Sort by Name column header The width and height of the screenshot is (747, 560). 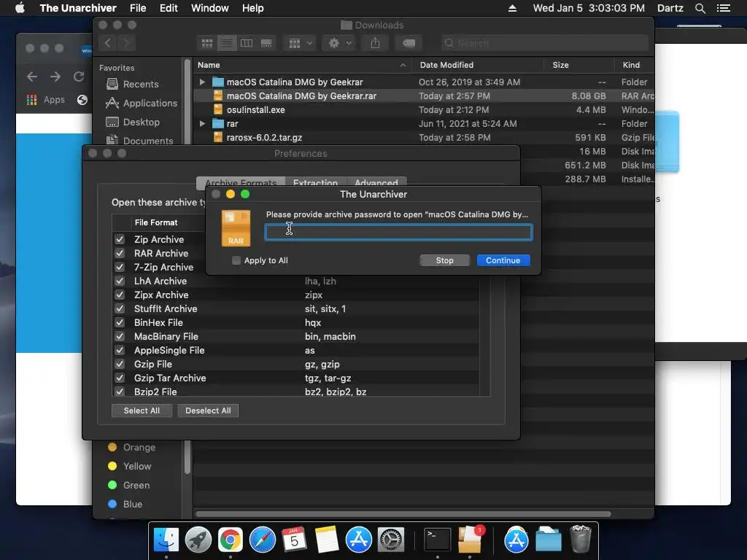coord(301,65)
